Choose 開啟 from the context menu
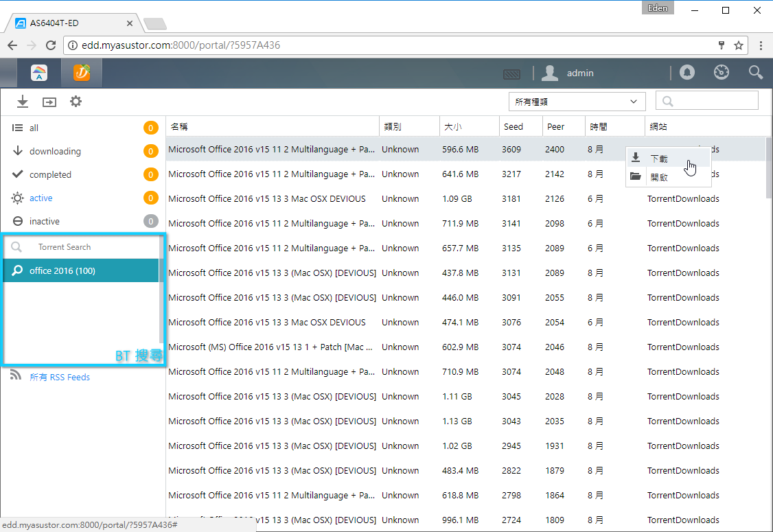This screenshot has width=773, height=532. (668, 177)
